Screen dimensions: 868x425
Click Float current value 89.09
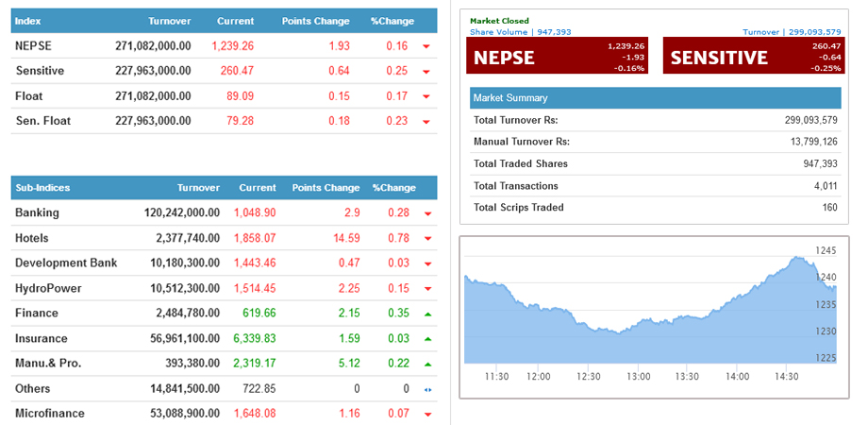coord(241,96)
